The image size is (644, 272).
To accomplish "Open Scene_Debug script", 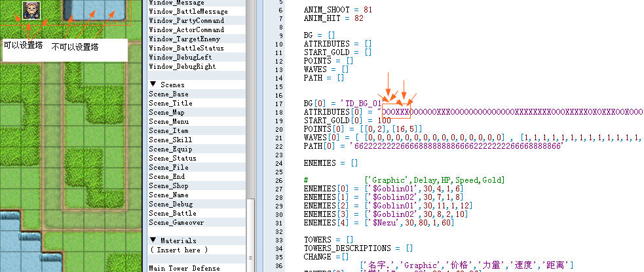I will 197,204.
